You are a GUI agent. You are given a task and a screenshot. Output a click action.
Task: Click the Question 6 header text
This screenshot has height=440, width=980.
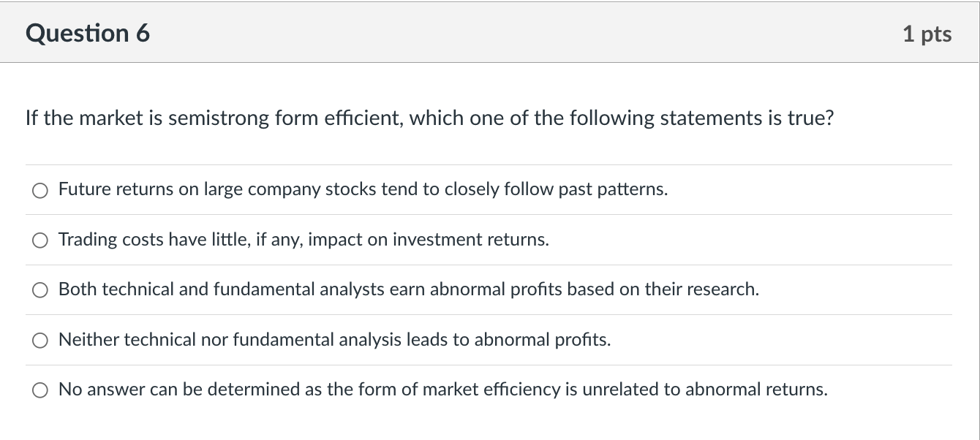click(x=87, y=33)
